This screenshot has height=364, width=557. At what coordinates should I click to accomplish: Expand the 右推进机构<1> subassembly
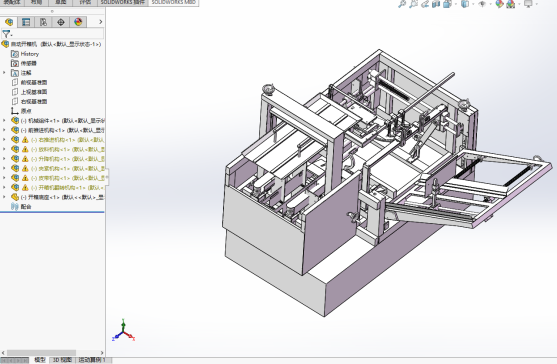point(4,140)
